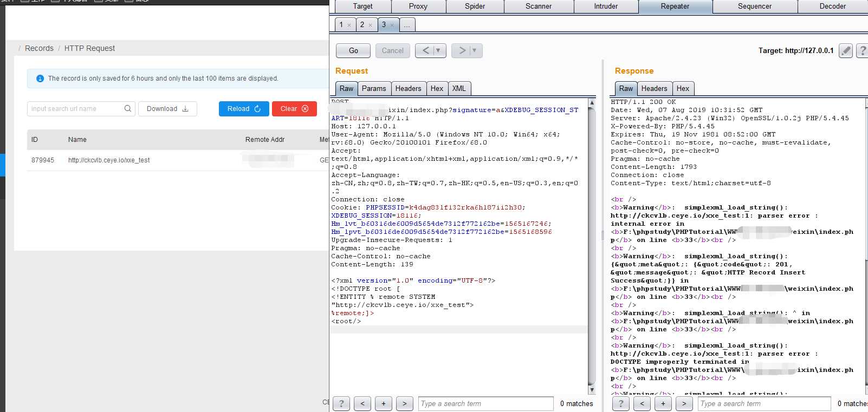Select Repeater request tab 1
Viewport: 868px width, 412px height.
(x=341, y=25)
